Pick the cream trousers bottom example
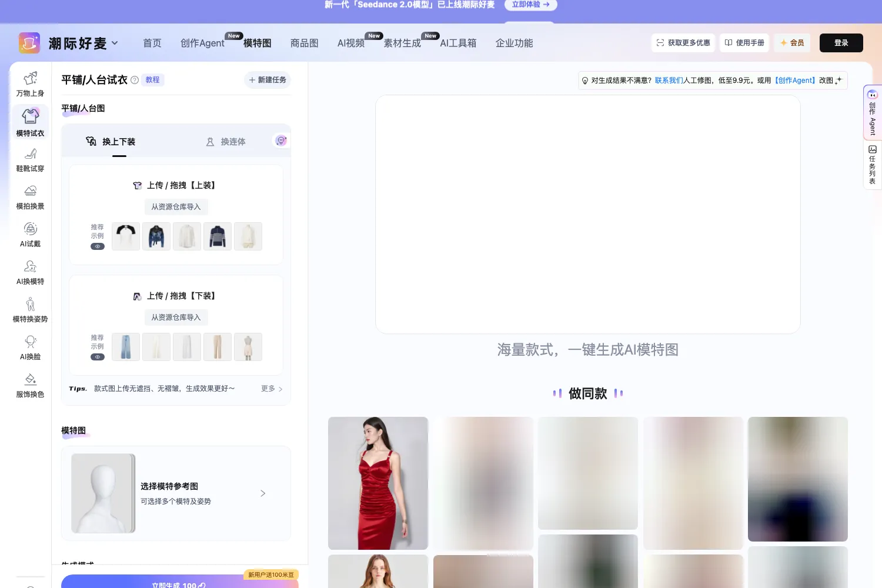 point(156,347)
